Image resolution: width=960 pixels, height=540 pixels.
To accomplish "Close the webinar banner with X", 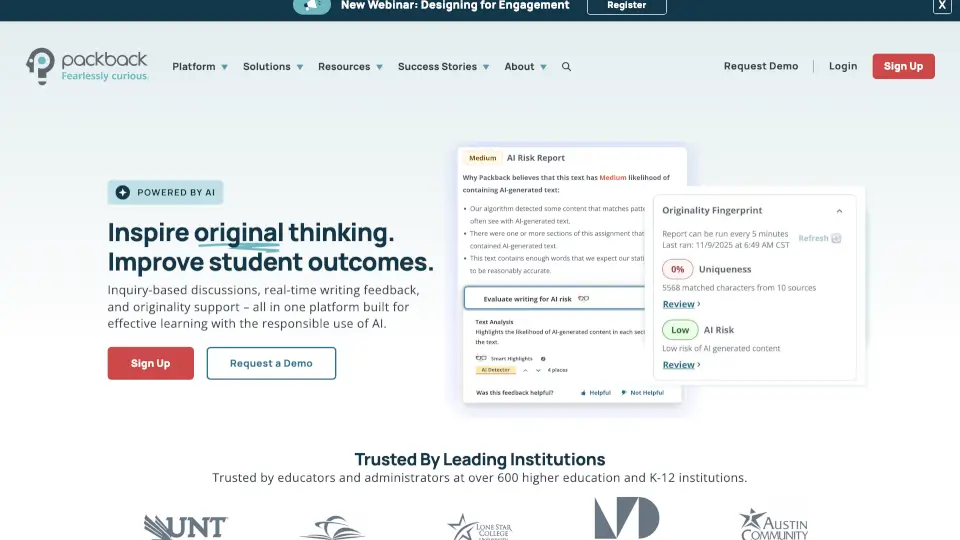I will tap(942, 6).
